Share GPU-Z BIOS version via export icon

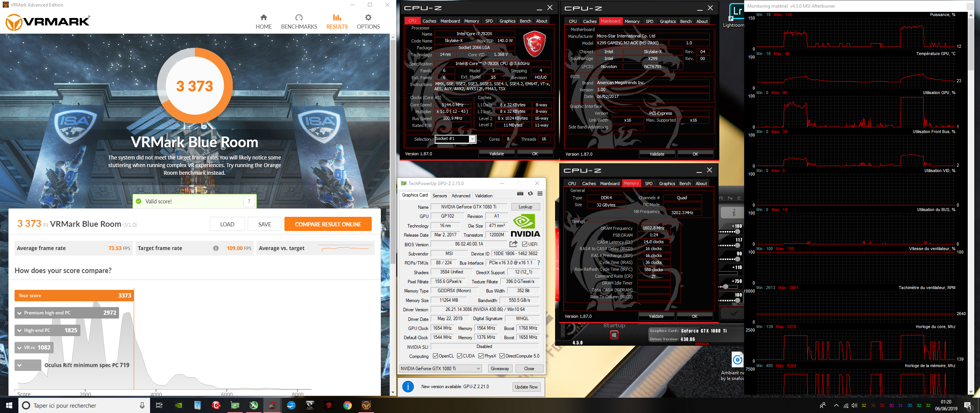click(513, 244)
